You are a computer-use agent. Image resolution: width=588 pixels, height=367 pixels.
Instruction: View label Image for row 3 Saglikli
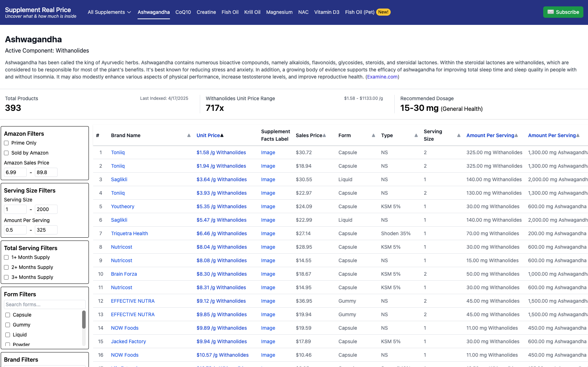click(268, 179)
